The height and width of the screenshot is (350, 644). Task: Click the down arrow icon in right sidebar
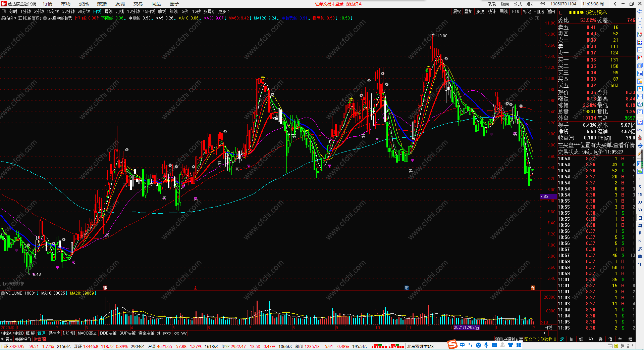[640, 27]
